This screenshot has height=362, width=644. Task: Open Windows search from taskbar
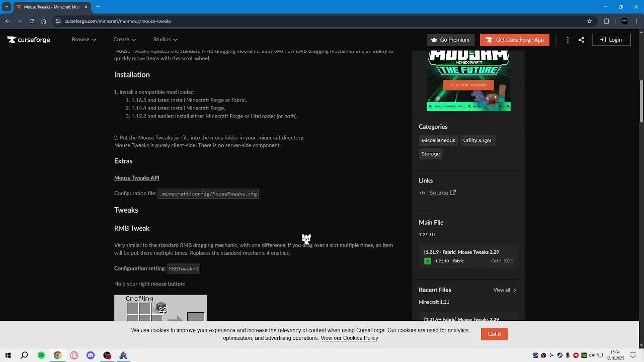[24, 355]
